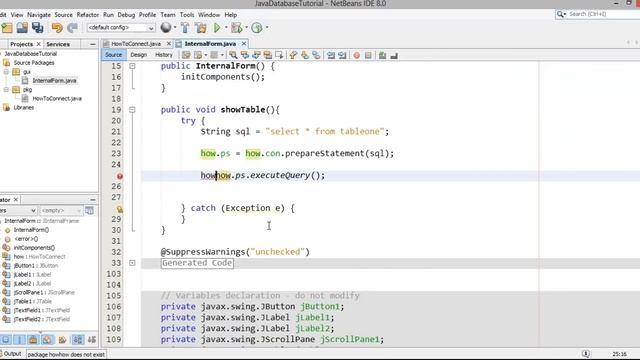Click the Build Project hammer icon

click(185, 28)
